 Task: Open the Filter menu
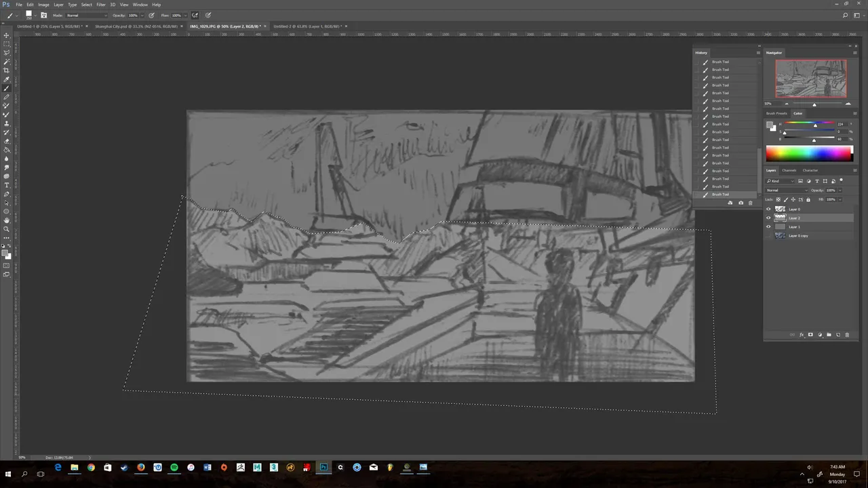coord(101,5)
